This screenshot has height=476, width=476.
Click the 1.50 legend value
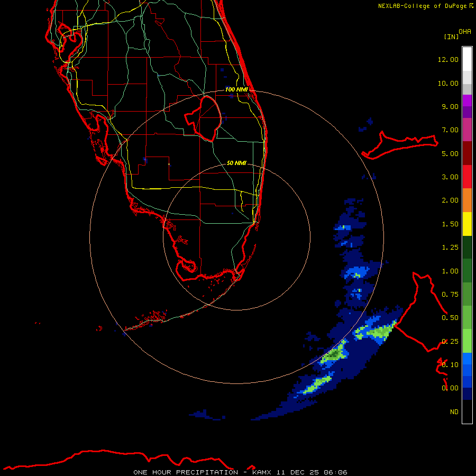coord(450,224)
